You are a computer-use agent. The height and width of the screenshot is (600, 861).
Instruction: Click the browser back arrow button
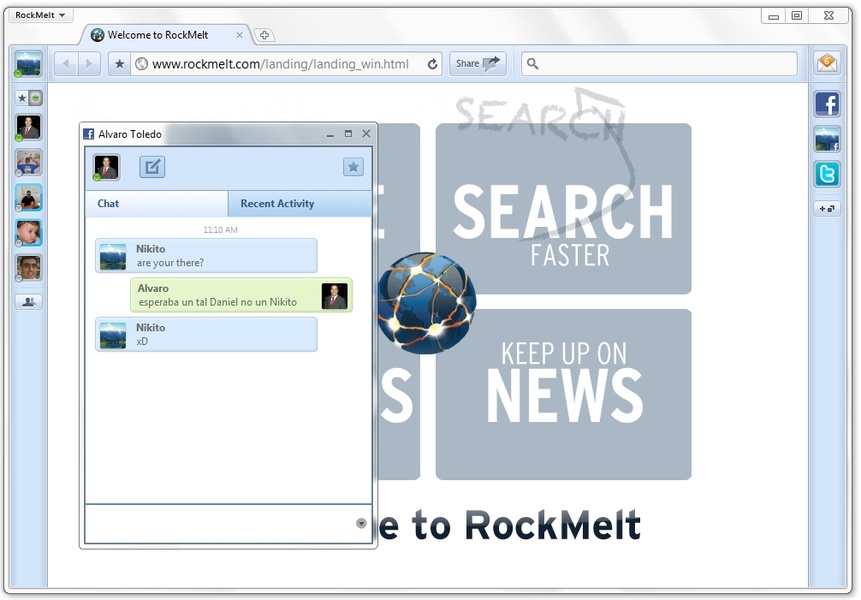click(65, 64)
